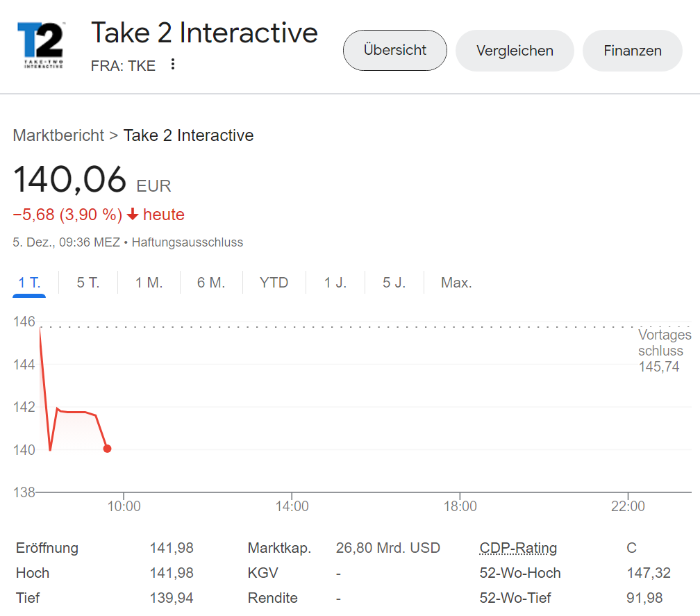This screenshot has height=616, width=700.
Task: Click the red current price dot on chart
Action: pyautogui.click(x=107, y=449)
